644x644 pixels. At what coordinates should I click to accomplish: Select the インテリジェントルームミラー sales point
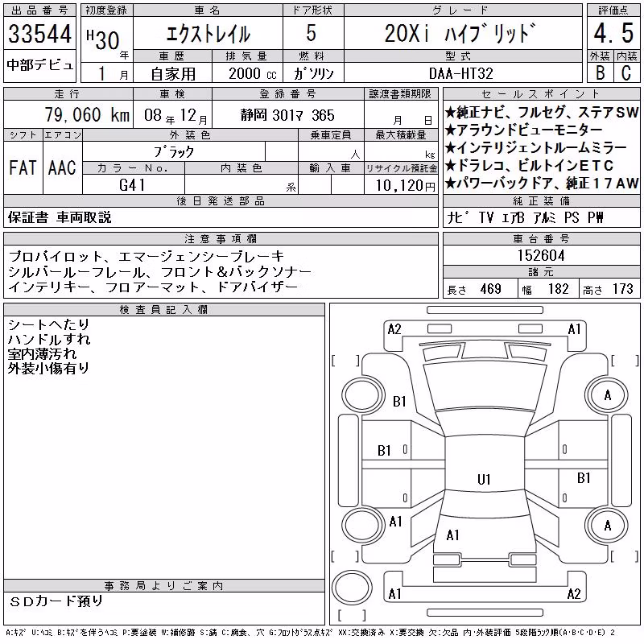535,147
